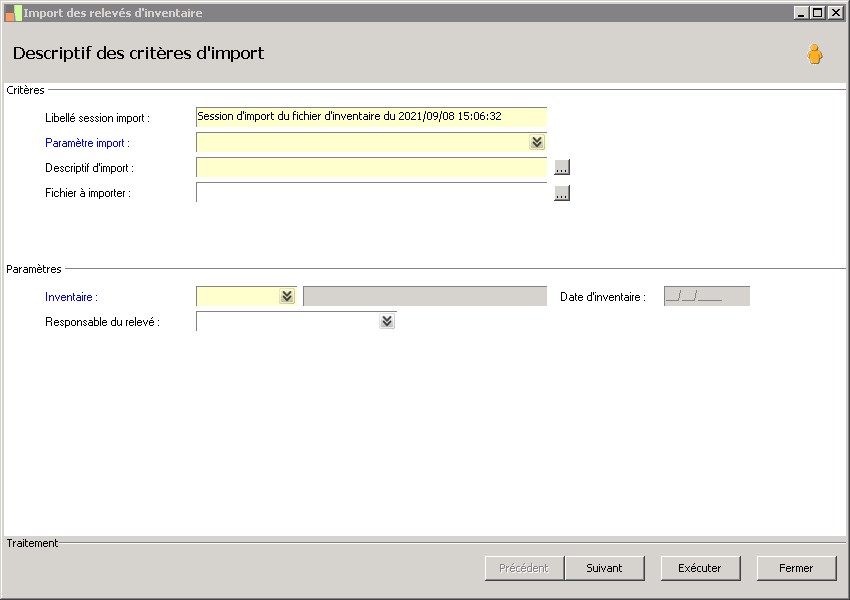The width and height of the screenshot is (850, 600).
Task: Click into the Fichier à importer field
Action: pos(371,193)
